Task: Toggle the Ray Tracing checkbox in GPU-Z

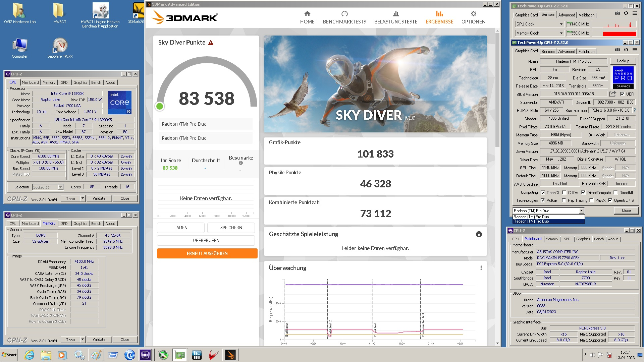Action: coord(564,200)
